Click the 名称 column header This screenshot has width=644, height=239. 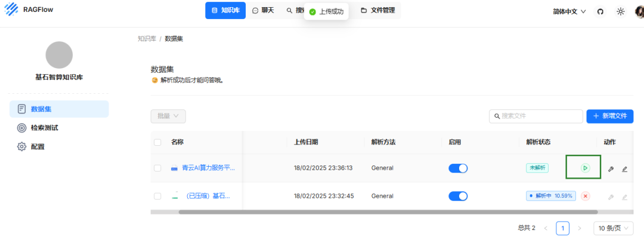(x=177, y=142)
